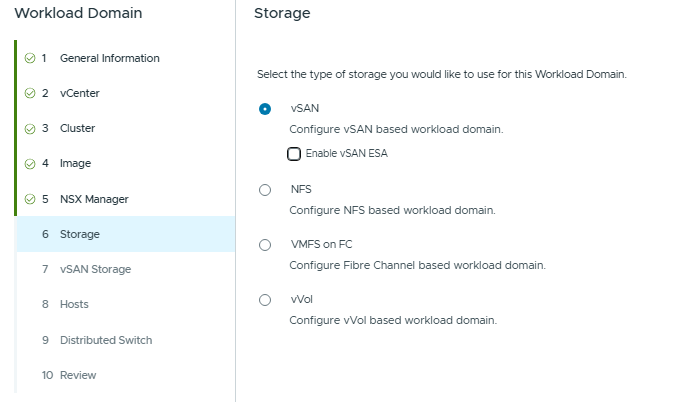The image size is (684, 402).
Task: Click the green check icon for Cluster step
Action: pos(29,128)
